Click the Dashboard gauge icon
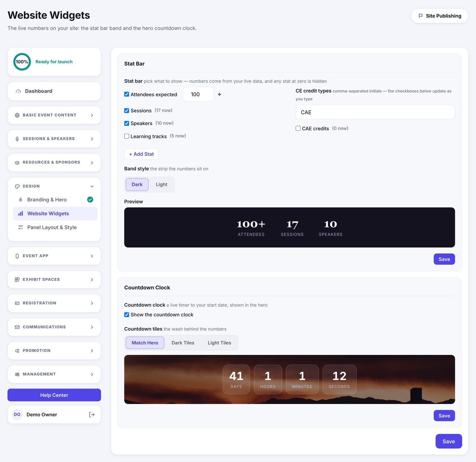The width and height of the screenshot is (476, 462). point(18,91)
